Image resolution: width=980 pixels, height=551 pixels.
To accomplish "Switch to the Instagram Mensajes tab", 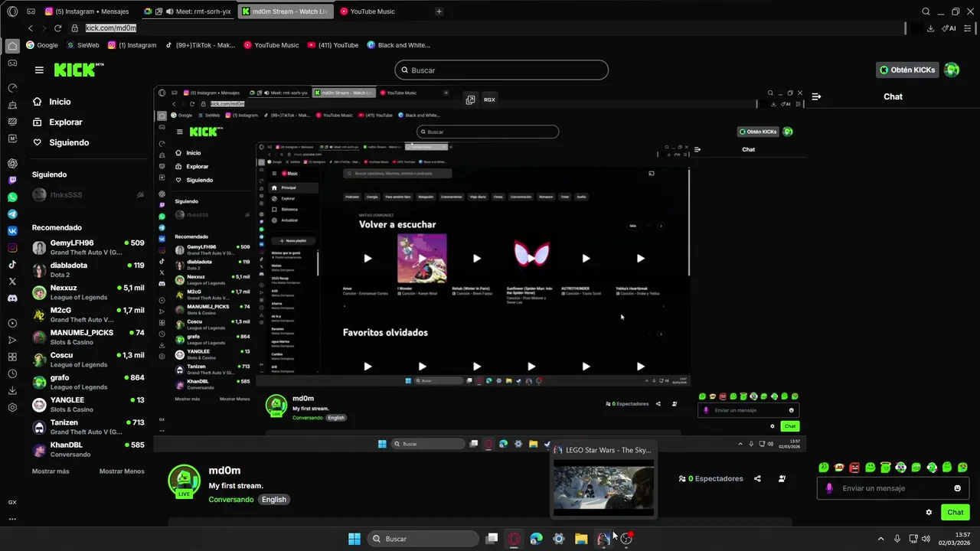I will coord(87,11).
